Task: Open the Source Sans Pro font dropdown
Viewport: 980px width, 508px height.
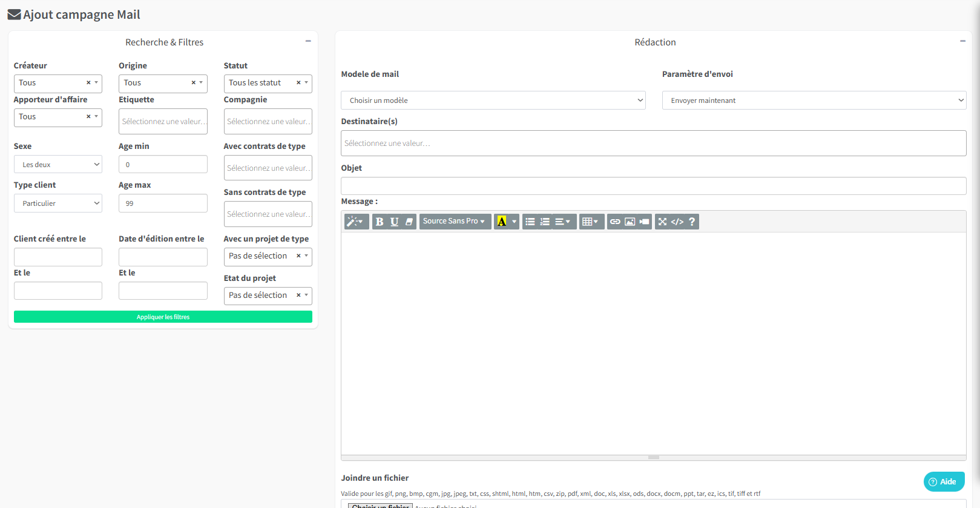Action: click(x=454, y=222)
